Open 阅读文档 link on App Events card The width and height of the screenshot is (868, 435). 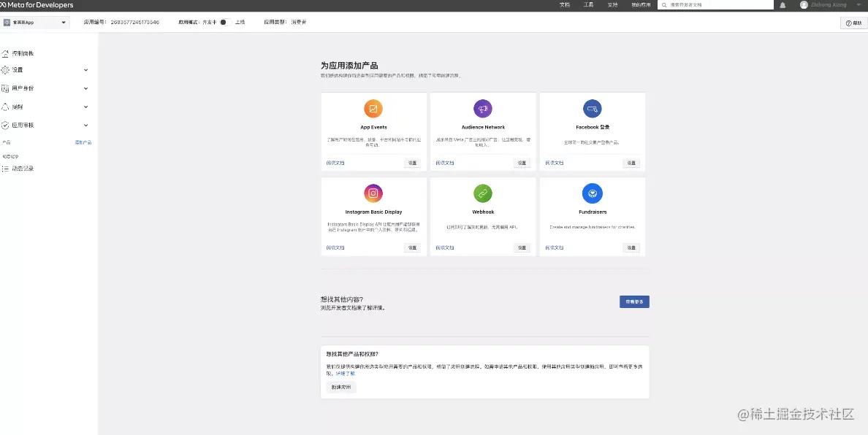coord(335,163)
